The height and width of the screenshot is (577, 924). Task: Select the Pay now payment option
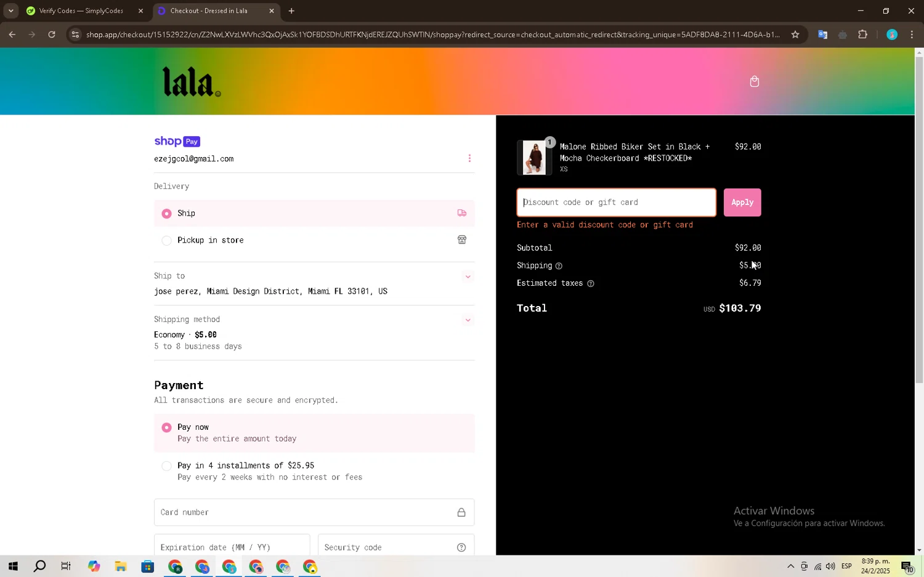(x=314, y=433)
